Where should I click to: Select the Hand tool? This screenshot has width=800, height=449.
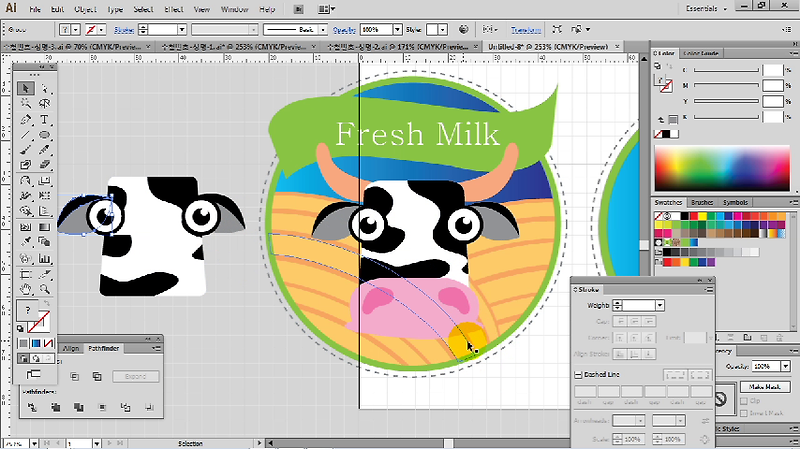pyautogui.click(x=25, y=289)
